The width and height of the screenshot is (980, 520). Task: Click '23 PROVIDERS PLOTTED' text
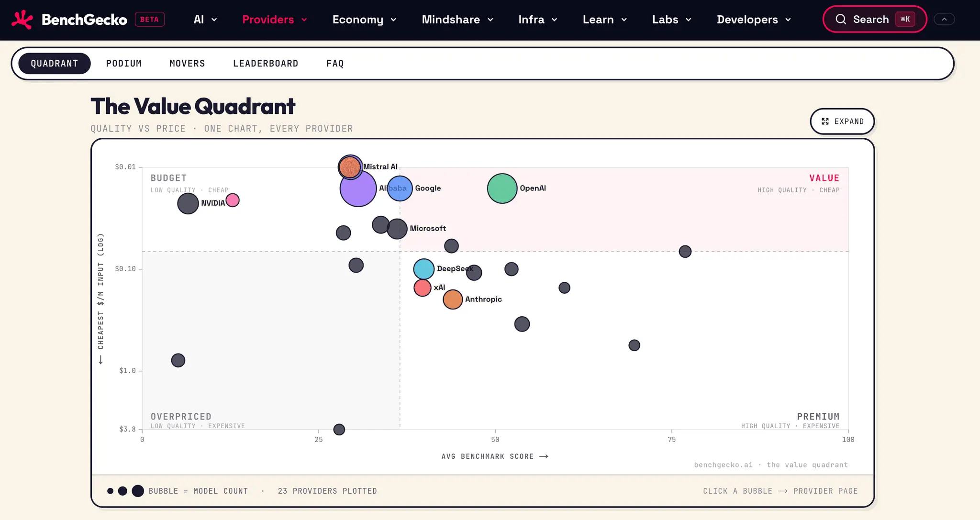coord(327,491)
